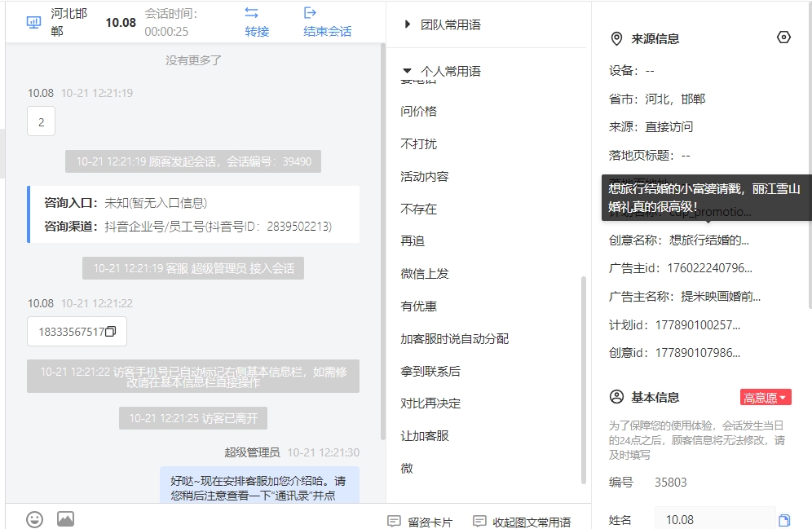Select the 不打扰 quick phrase
Image resolution: width=812 pixels, height=529 pixels.
(x=418, y=144)
